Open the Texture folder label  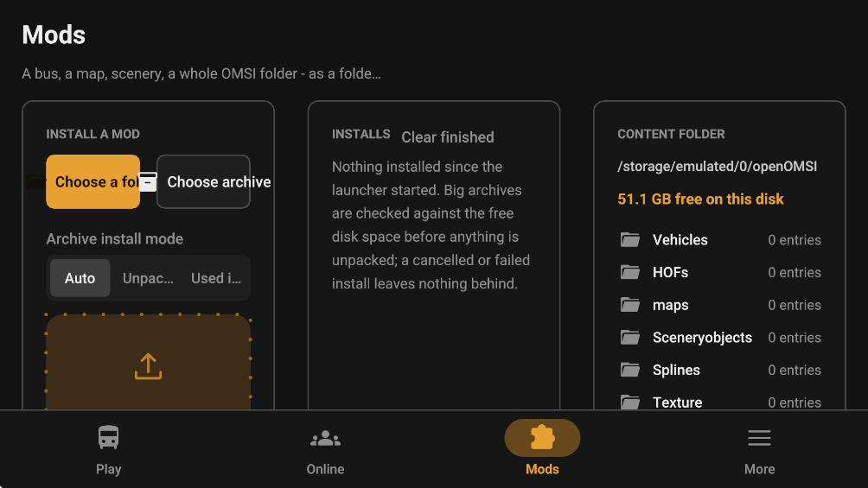677,402
